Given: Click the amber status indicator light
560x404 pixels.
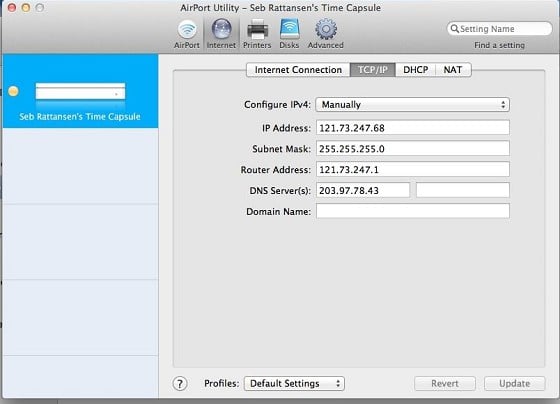Looking at the screenshot, I should click(14, 91).
